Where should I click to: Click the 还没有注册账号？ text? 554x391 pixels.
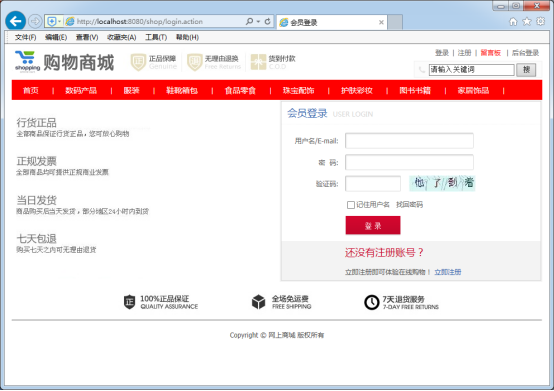[384, 253]
